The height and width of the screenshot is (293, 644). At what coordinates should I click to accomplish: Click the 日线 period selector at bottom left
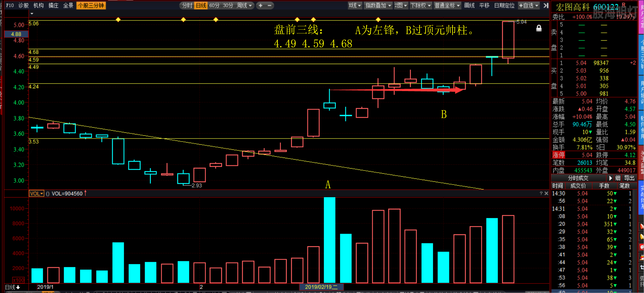click(x=13, y=287)
